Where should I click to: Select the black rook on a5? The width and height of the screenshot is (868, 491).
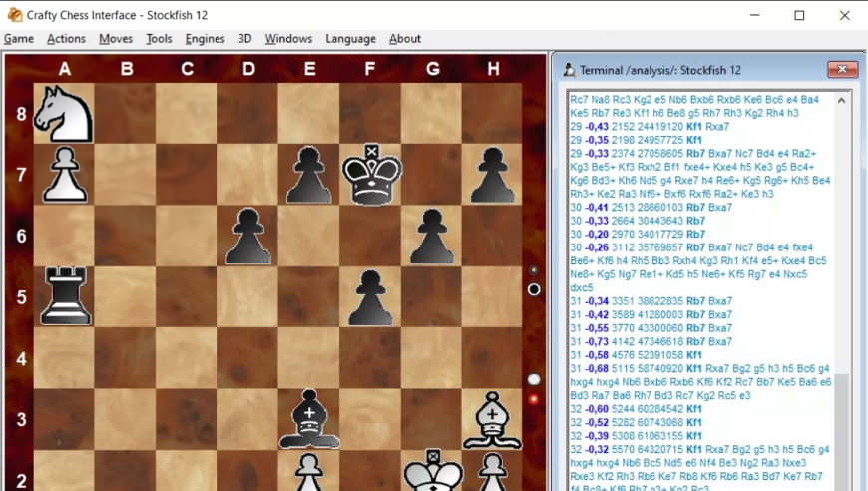tap(65, 295)
